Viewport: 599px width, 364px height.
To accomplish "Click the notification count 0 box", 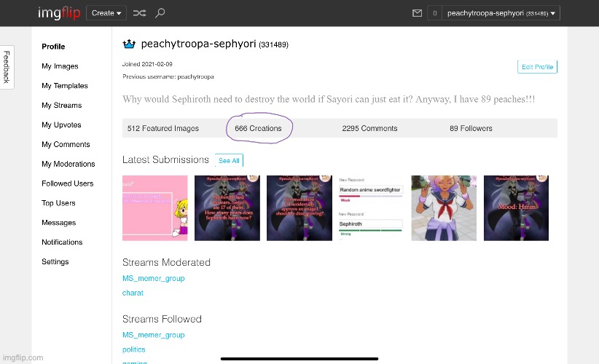I will pyautogui.click(x=434, y=13).
